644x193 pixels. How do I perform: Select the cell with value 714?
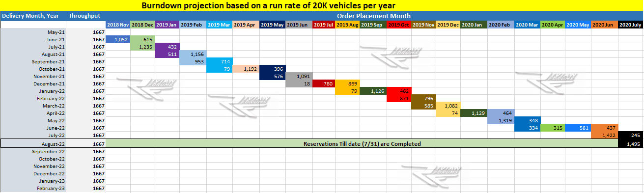[x=219, y=61]
